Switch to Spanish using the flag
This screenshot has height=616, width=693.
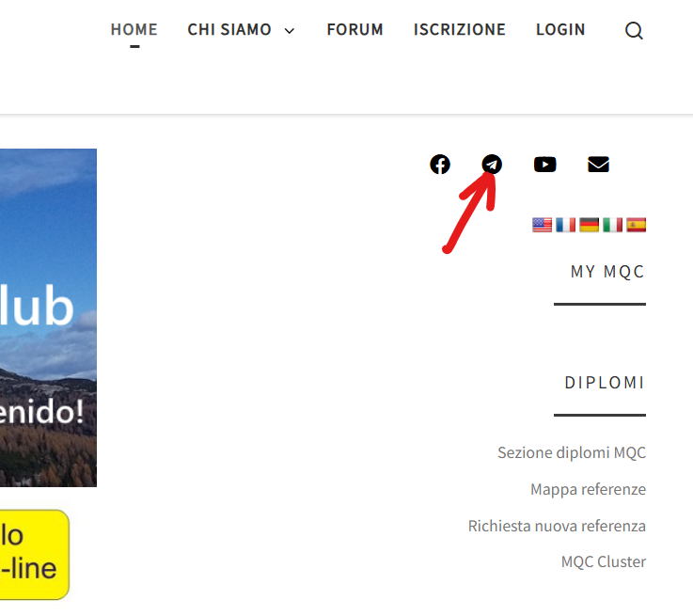637,225
